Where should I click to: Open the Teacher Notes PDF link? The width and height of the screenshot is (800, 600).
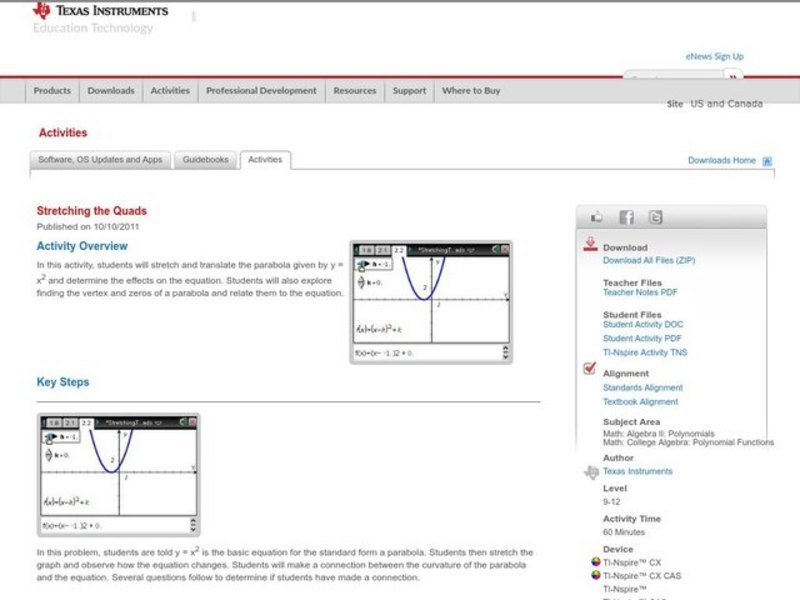640,293
